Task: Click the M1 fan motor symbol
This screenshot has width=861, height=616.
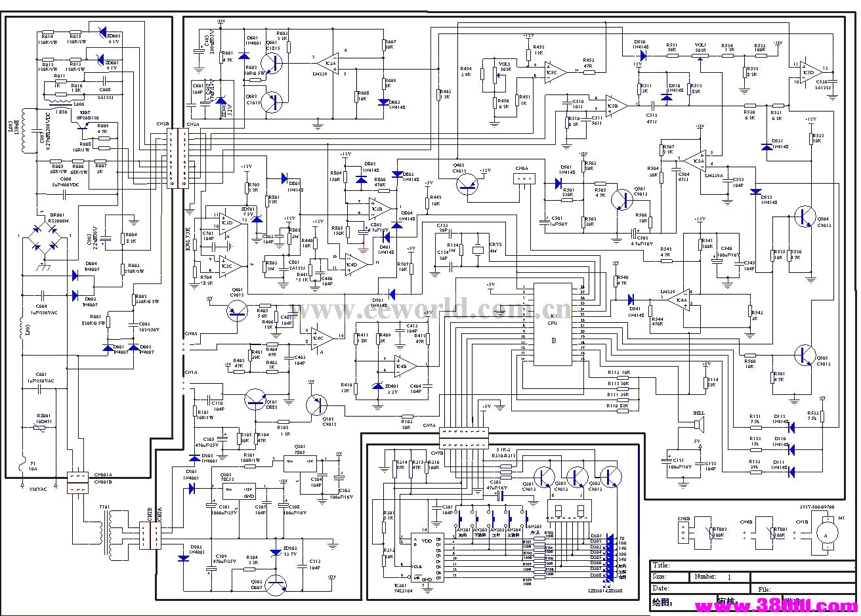Action: pos(826,533)
